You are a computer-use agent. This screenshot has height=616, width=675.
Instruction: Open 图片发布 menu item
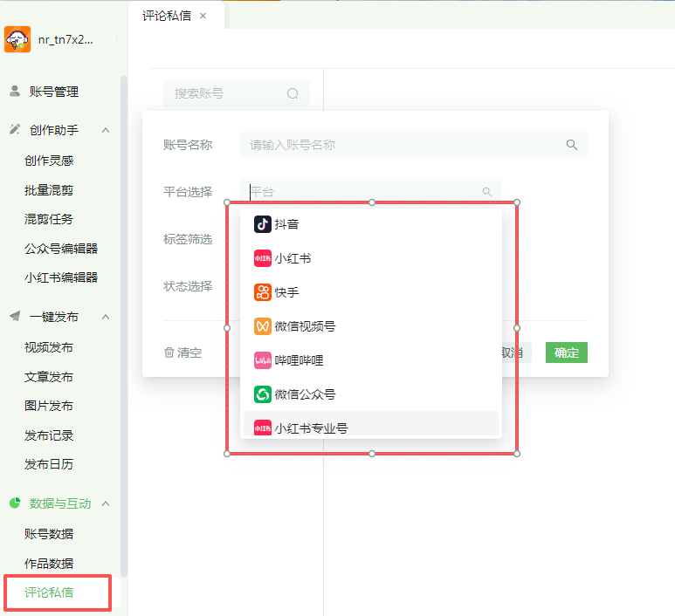pos(49,406)
